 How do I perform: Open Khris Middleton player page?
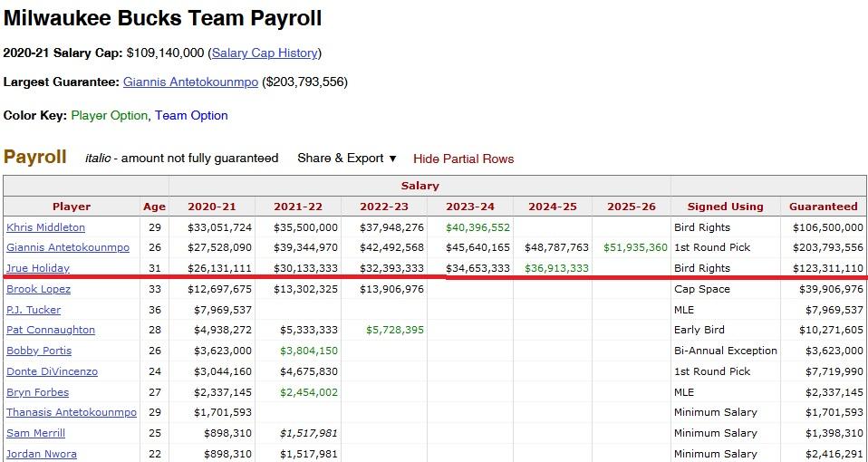[x=45, y=227]
